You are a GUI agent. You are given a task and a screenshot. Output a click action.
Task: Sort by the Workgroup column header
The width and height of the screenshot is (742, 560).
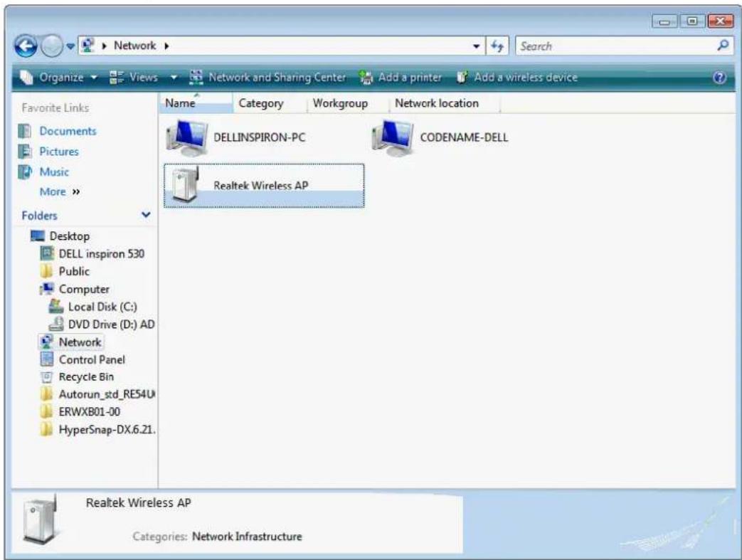pyautogui.click(x=348, y=103)
